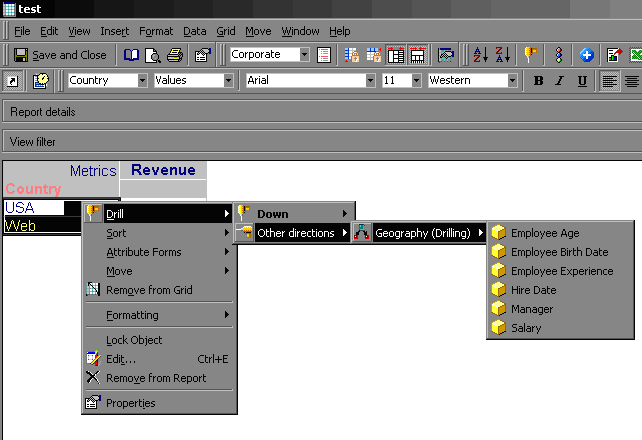Image resolution: width=642 pixels, height=440 pixels.
Task: Open the Arial font dropdown
Action: pos(370,80)
